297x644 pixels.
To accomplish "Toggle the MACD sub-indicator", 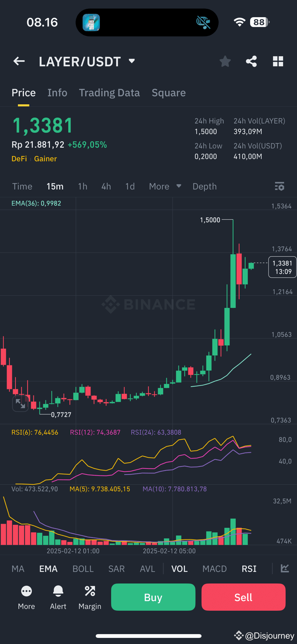I will [214, 569].
